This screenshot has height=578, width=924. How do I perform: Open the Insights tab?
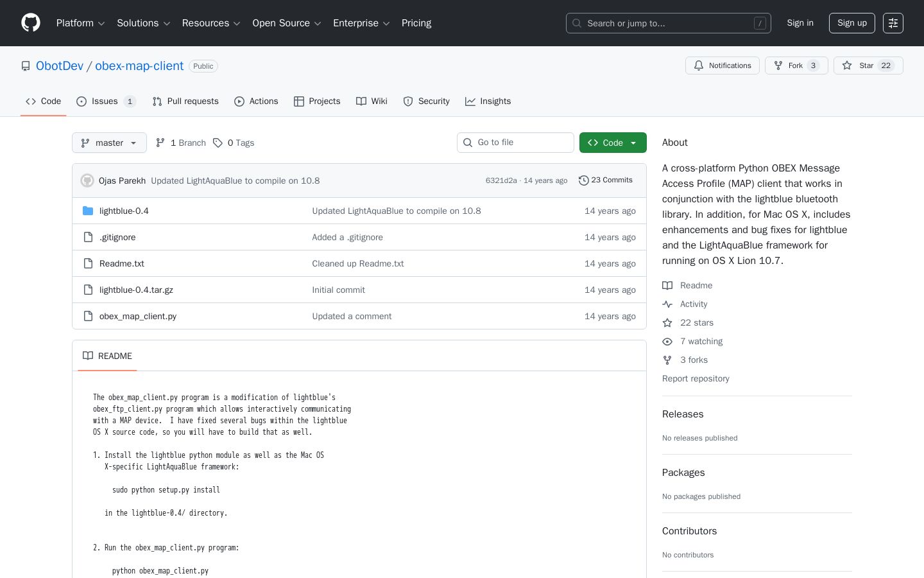(x=488, y=101)
